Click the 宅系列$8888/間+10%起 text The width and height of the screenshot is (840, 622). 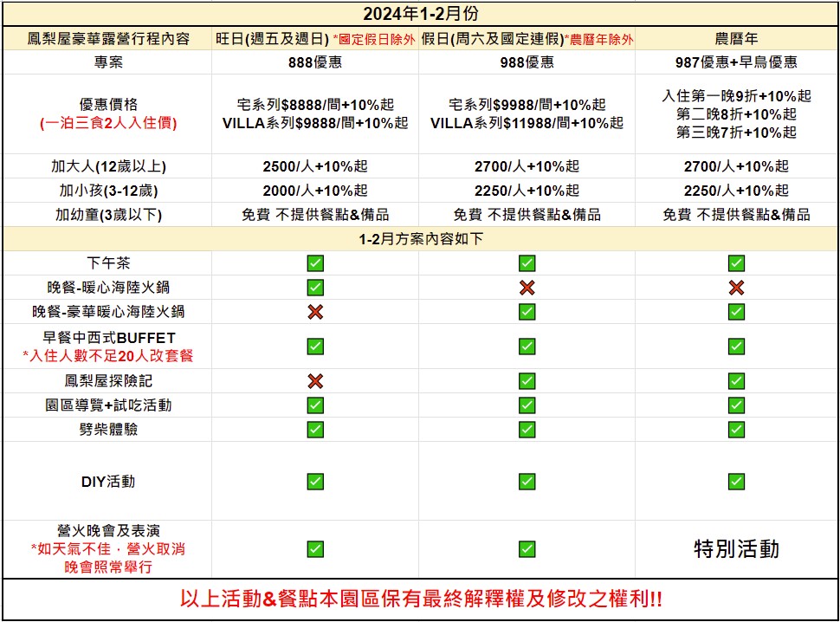tap(315, 105)
